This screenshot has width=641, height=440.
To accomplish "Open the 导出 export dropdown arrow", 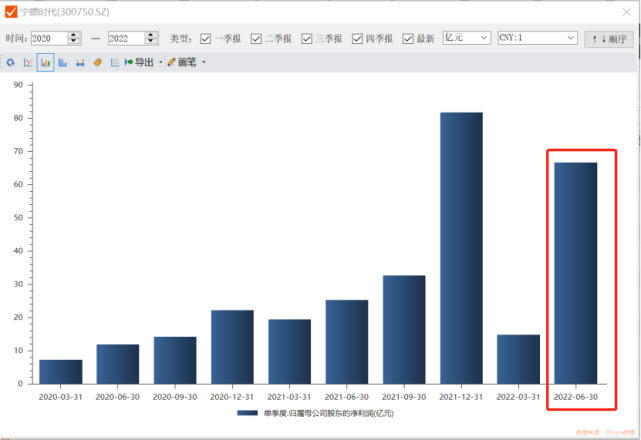I will coord(160,62).
